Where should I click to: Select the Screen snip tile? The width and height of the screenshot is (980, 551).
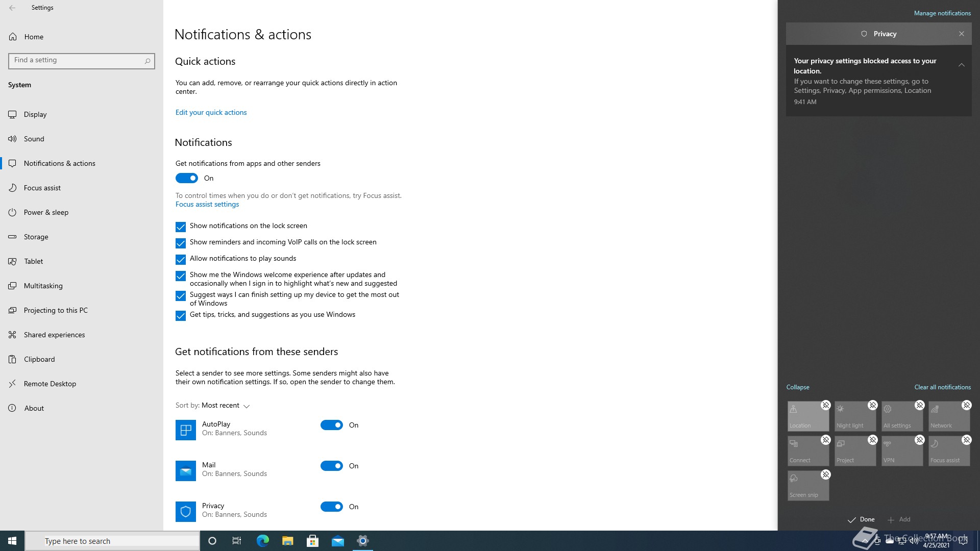point(808,486)
